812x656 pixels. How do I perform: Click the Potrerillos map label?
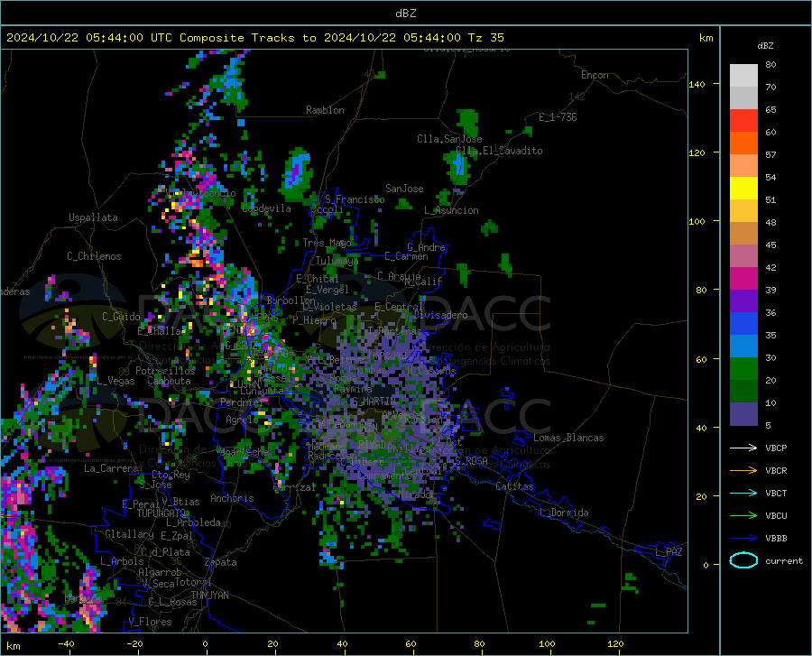click(x=165, y=371)
